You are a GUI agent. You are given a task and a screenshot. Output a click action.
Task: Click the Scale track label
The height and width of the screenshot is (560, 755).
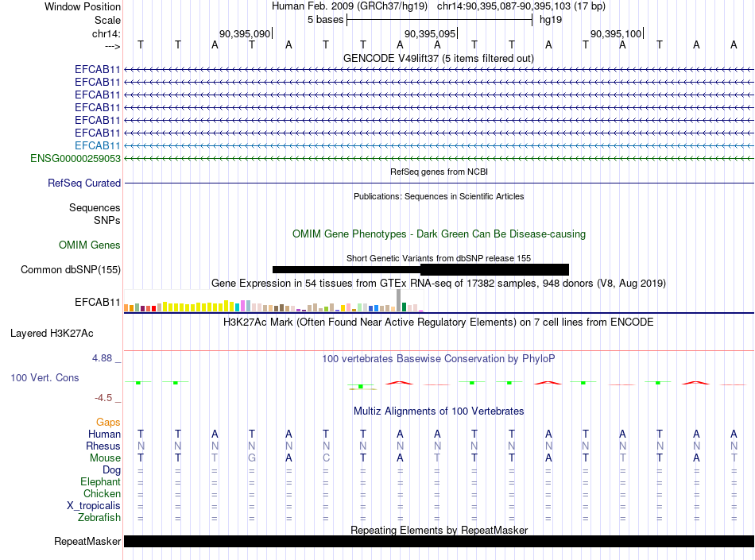107,20
